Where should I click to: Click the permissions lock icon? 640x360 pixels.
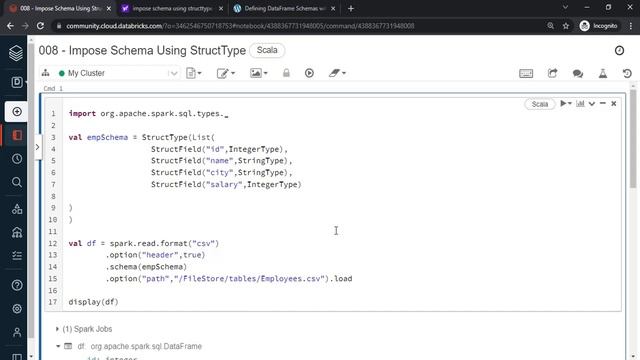point(286,73)
